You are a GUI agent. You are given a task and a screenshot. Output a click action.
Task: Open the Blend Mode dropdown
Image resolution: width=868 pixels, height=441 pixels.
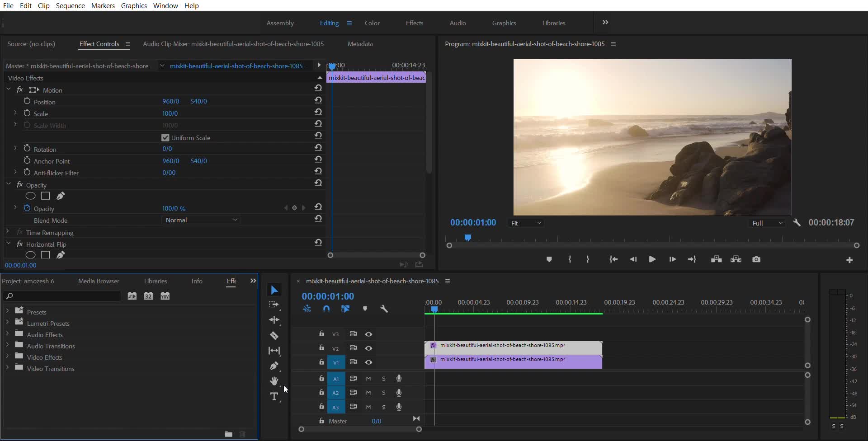[x=201, y=220]
